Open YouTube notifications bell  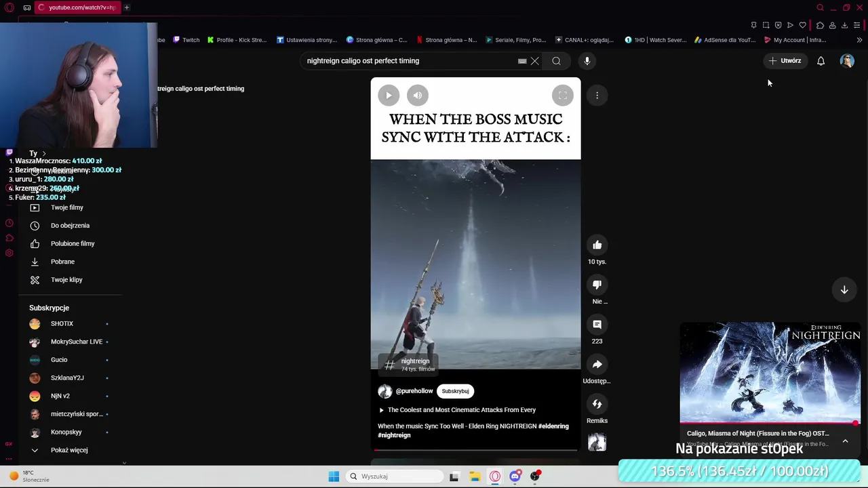[x=821, y=61]
